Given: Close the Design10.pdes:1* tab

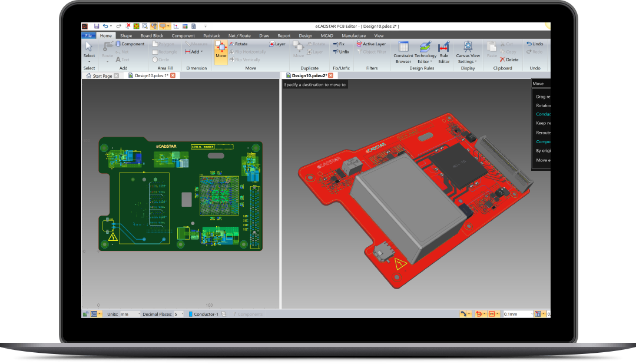Looking at the screenshot, I should pos(173,75).
